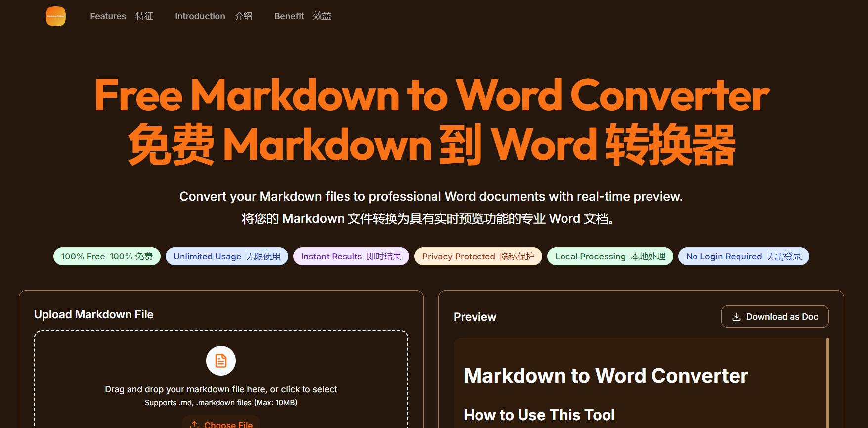Click the How to Use This Tool heading
The width and height of the screenshot is (868, 428).
pos(539,415)
